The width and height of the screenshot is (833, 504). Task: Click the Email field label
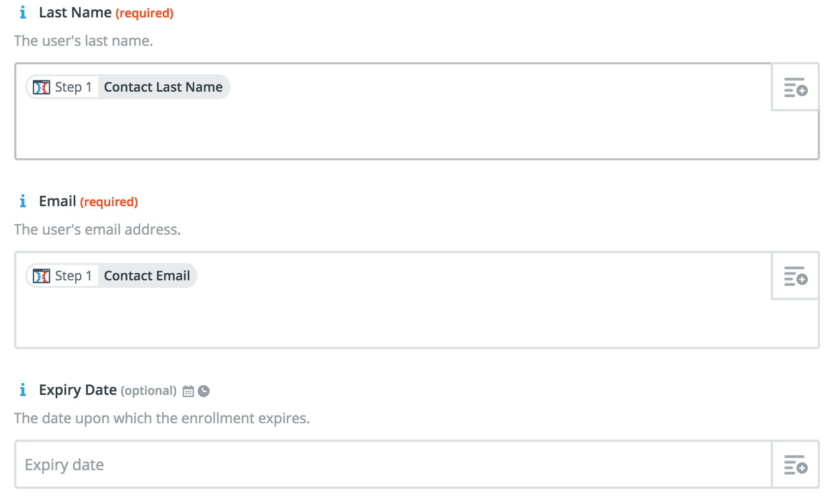pyautogui.click(x=57, y=201)
